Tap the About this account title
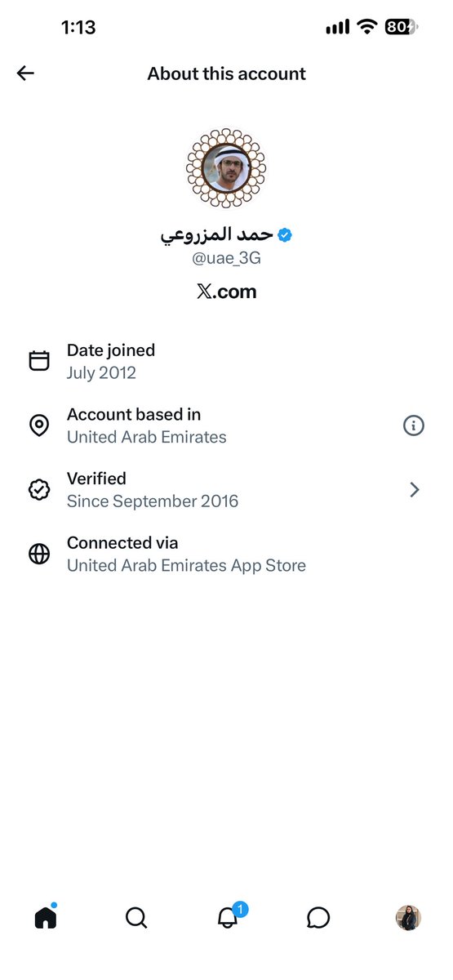This screenshot has width=453, height=980. tap(227, 73)
